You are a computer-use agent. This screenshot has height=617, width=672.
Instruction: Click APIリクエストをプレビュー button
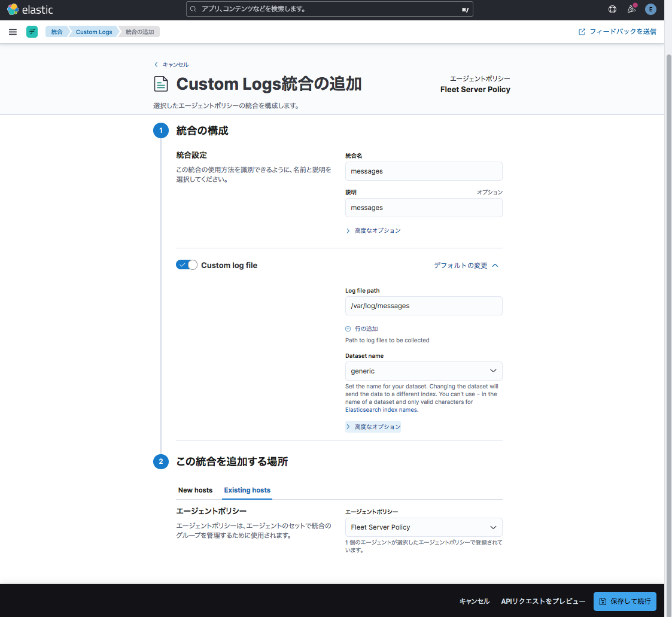tap(543, 601)
